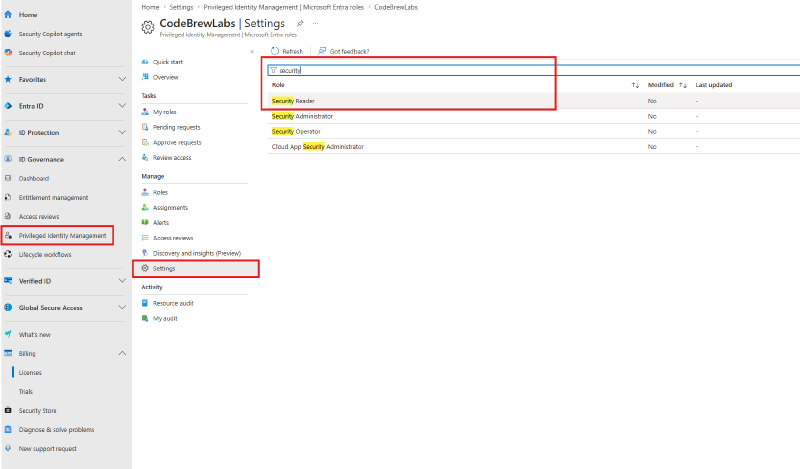800x469 pixels.
Task: Click the Alerts icon in Manage section
Action: coord(145,223)
